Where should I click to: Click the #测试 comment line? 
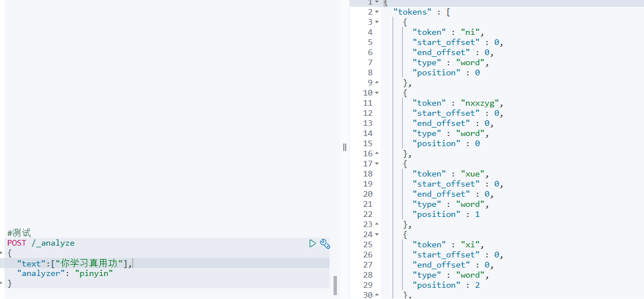pos(19,233)
